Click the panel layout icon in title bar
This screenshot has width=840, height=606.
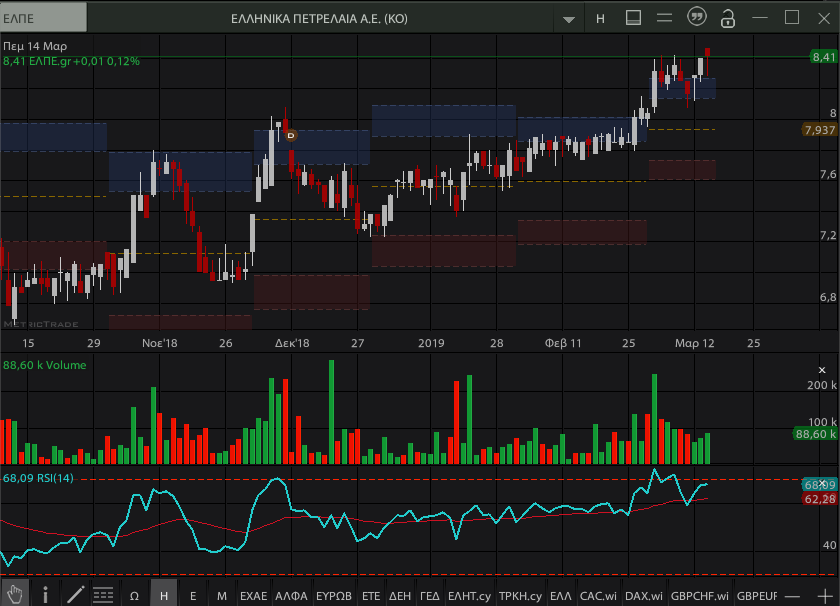click(633, 18)
